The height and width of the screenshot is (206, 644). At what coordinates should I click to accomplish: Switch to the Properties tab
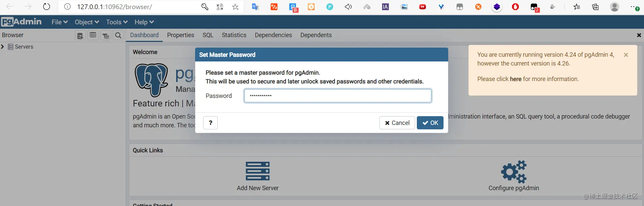(181, 35)
